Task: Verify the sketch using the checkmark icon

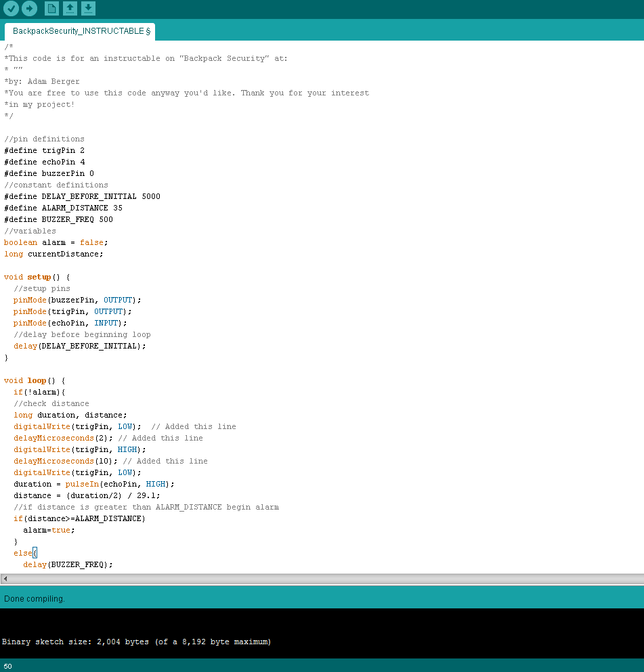Action: (x=9, y=8)
